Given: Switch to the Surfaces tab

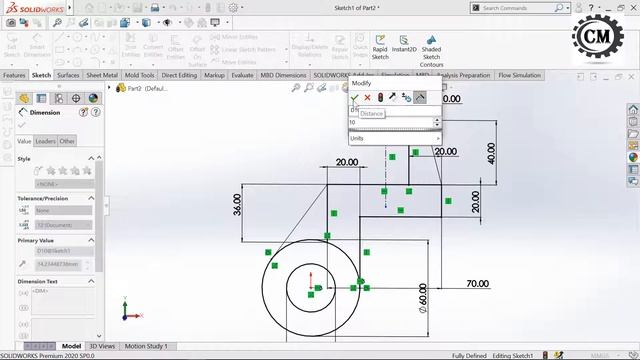Looking at the screenshot, I should pyautogui.click(x=68, y=75).
